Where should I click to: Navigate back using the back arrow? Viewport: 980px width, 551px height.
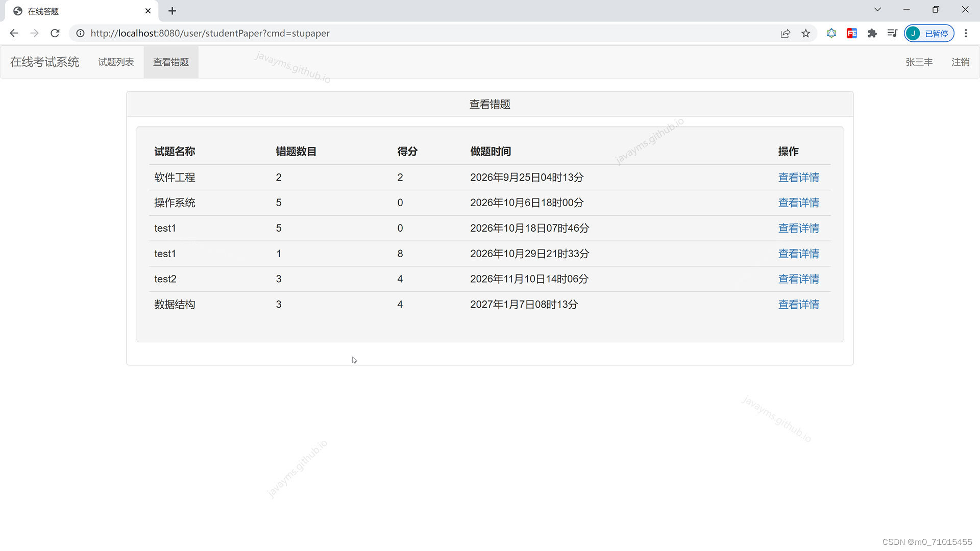coord(14,33)
